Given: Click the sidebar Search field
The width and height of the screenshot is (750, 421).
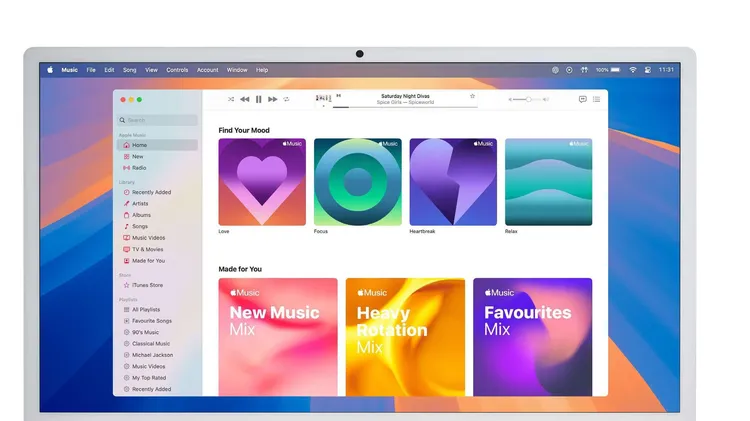Looking at the screenshot, I should (x=157, y=120).
